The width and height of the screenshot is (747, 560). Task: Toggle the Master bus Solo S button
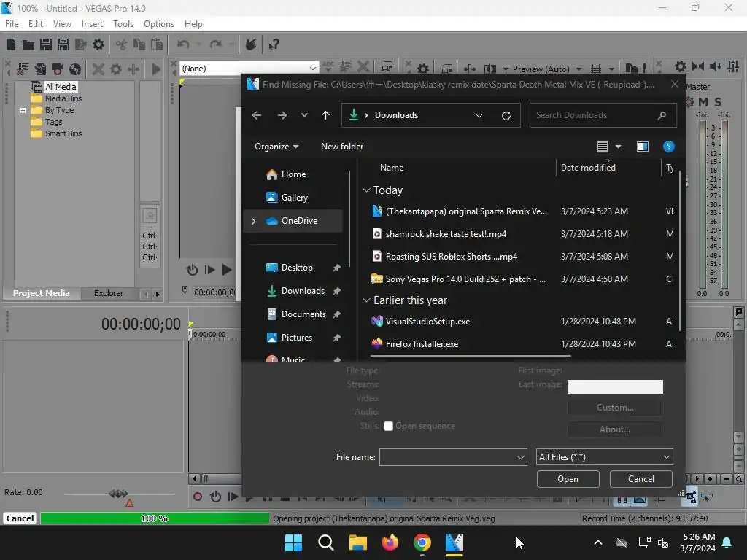(718, 102)
